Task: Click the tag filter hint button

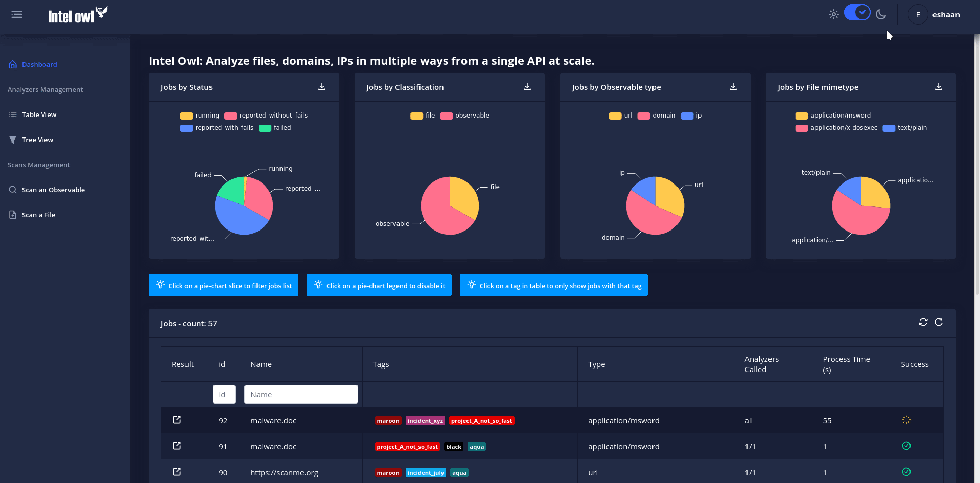Action: pyautogui.click(x=554, y=285)
